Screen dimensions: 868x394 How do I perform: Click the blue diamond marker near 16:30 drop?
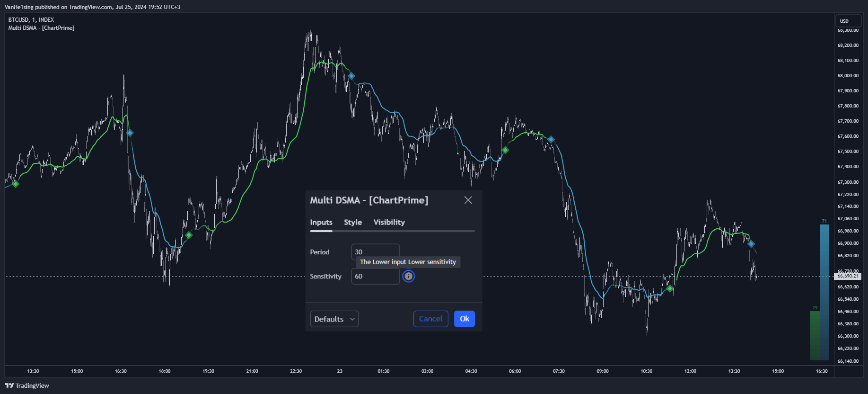click(130, 133)
